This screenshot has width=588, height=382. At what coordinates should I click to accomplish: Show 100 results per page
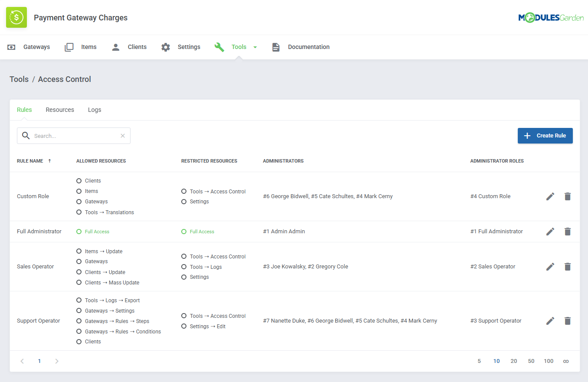(x=548, y=361)
